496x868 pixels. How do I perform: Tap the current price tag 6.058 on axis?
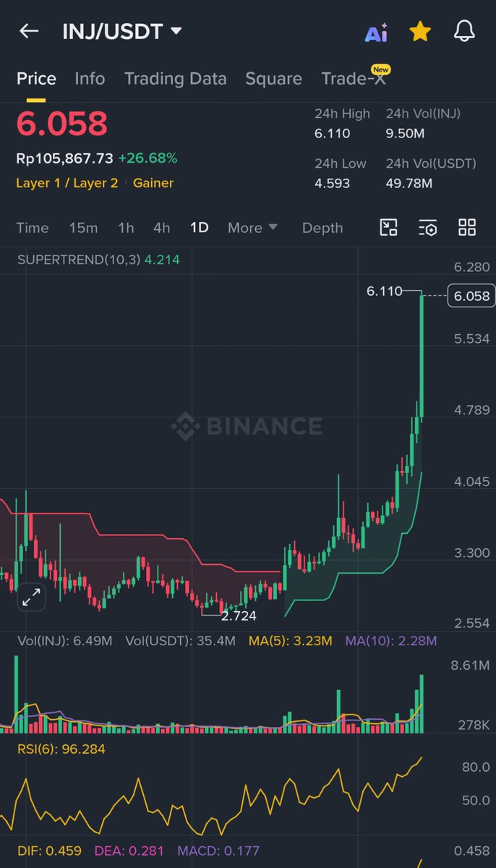pos(471,296)
